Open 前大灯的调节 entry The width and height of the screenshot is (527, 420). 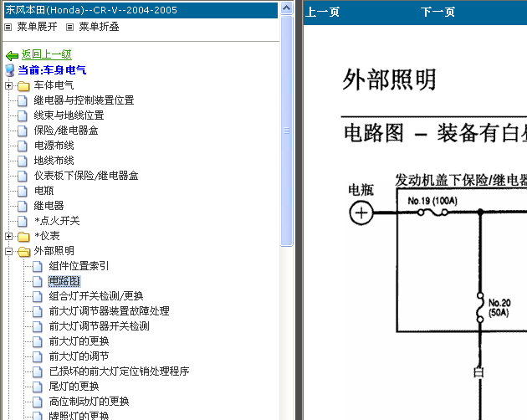(x=79, y=356)
